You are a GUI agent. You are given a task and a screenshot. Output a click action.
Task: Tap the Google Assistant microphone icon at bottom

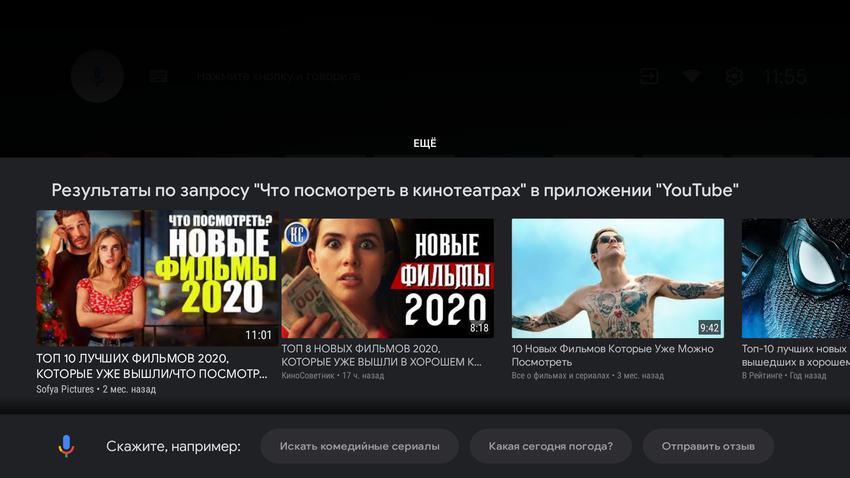pyautogui.click(x=66, y=446)
